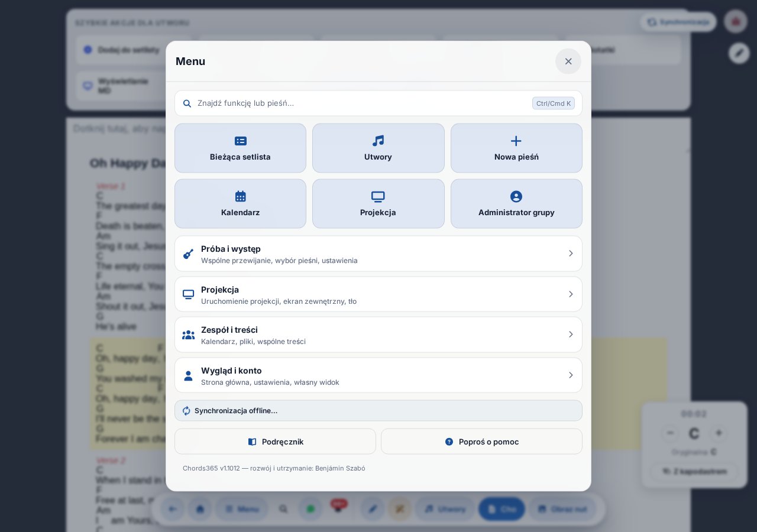Screen dimensions: 757x532
Task: Click the blue 'Cho' button in bottom toolbar
Action: pos(502,509)
